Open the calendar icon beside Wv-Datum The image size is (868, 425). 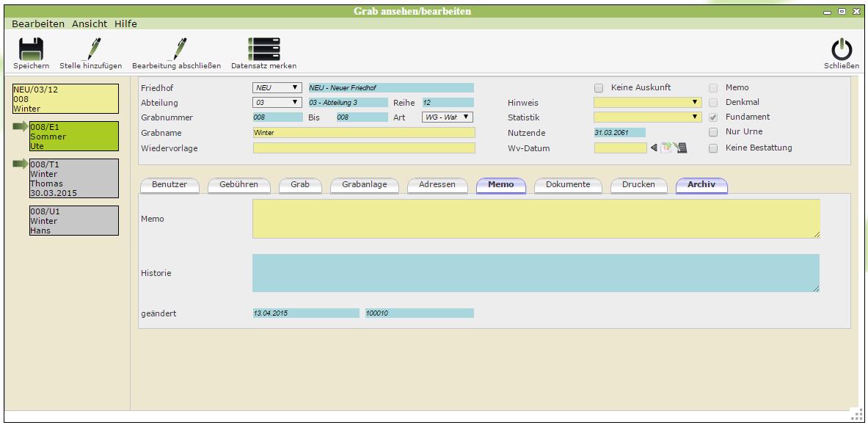point(665,148)
